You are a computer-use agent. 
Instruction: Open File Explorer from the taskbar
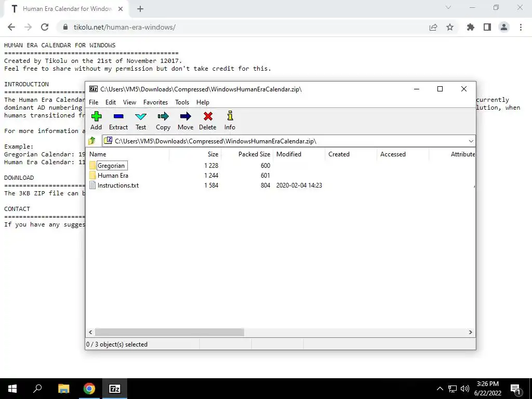click(x=64, y=389)
